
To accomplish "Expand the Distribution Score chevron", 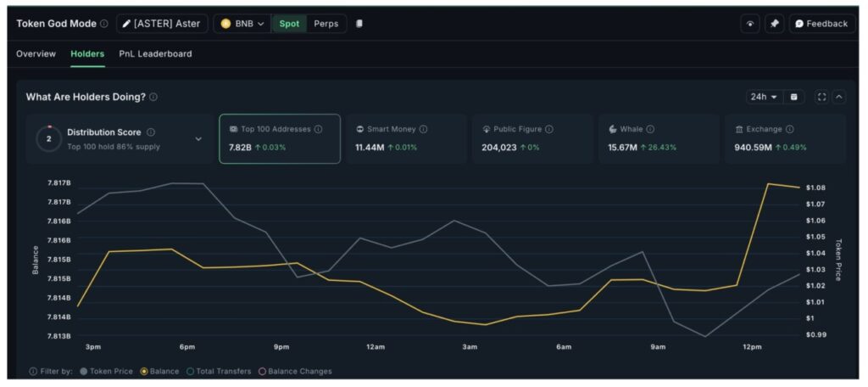I will [198, 139].
